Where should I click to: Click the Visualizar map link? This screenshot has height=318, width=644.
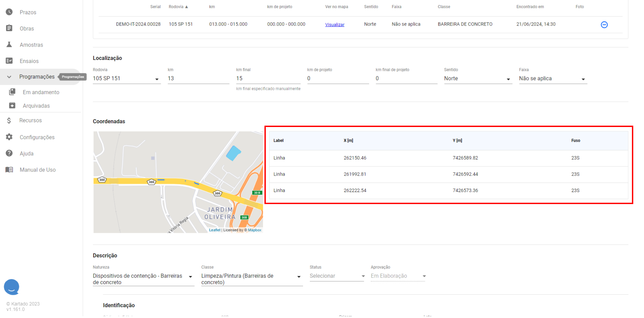(335, 24)
